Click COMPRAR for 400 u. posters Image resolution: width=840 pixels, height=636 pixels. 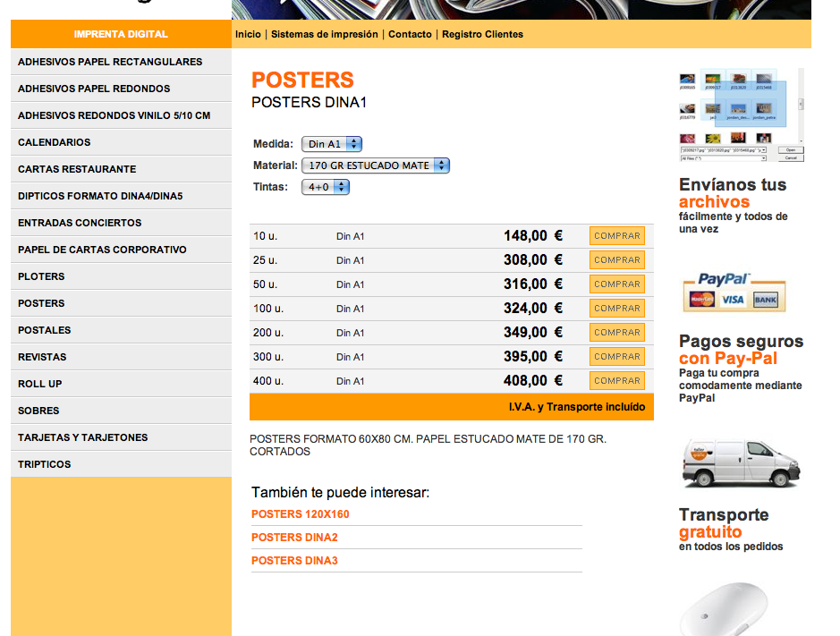pyautogui.click(x=616, y=380)
